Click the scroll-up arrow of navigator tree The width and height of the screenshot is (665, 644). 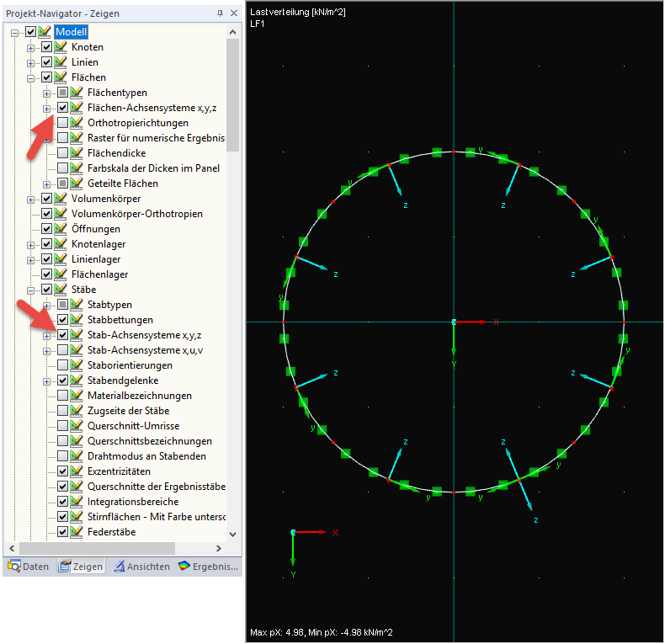point(233,32)
